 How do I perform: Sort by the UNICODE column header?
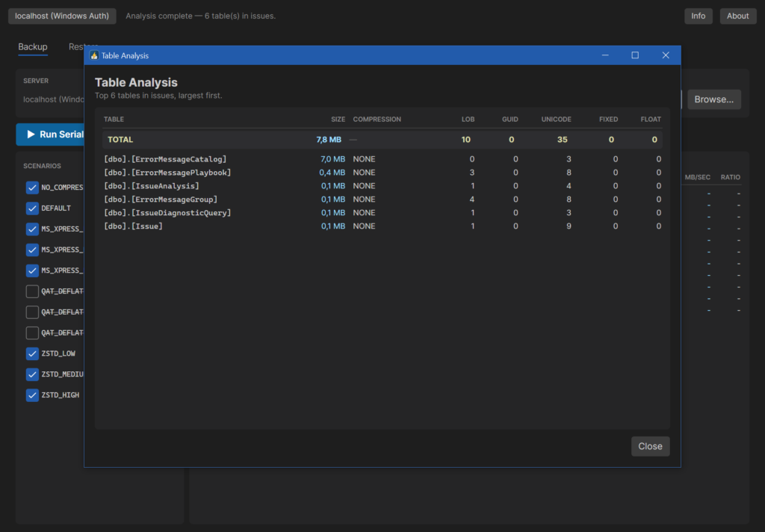coord(556,119)
